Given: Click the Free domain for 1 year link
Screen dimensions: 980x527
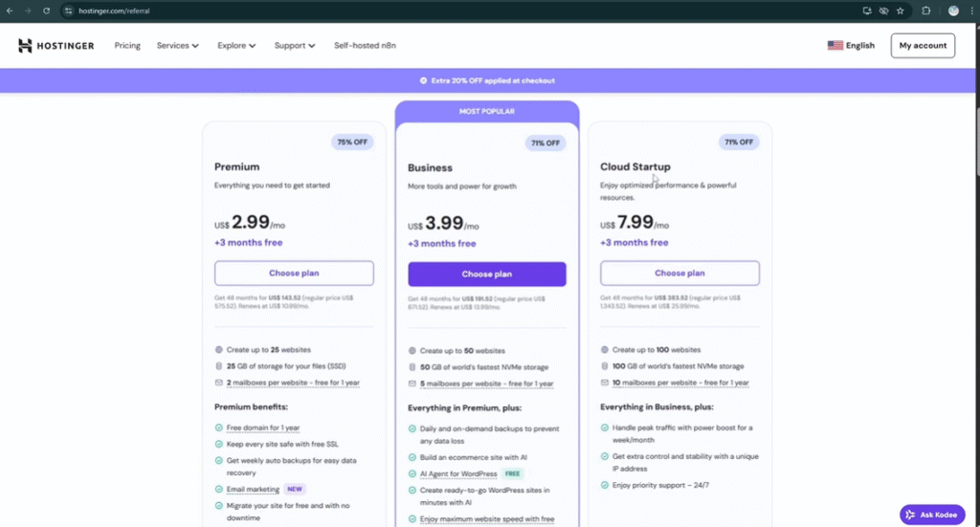Looking at the screenshot, I should click(x=263, y=428).
